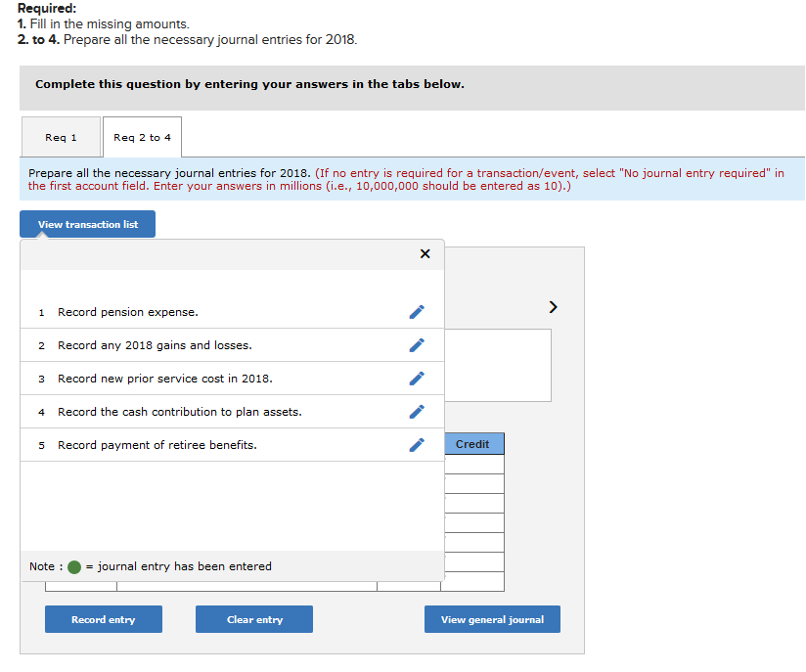Go to next transaction with right chevron
The height and width of the screenshot is (672, 806).
click(x=553, y=307)
